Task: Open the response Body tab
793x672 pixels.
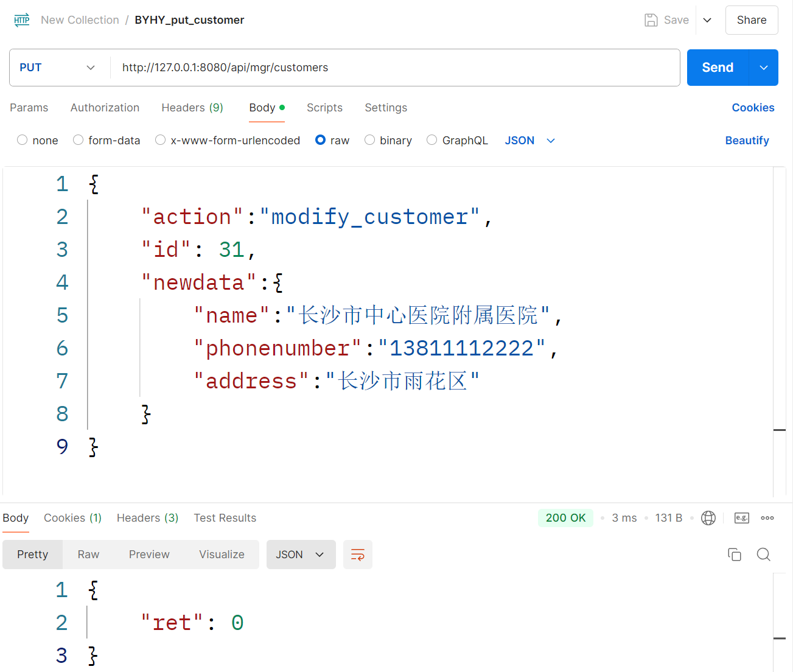Action: (x=16, y=518)
